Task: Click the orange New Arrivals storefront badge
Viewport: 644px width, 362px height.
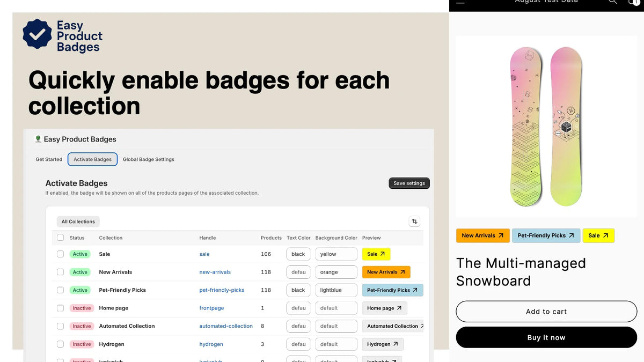Action: tap(482, 235)
